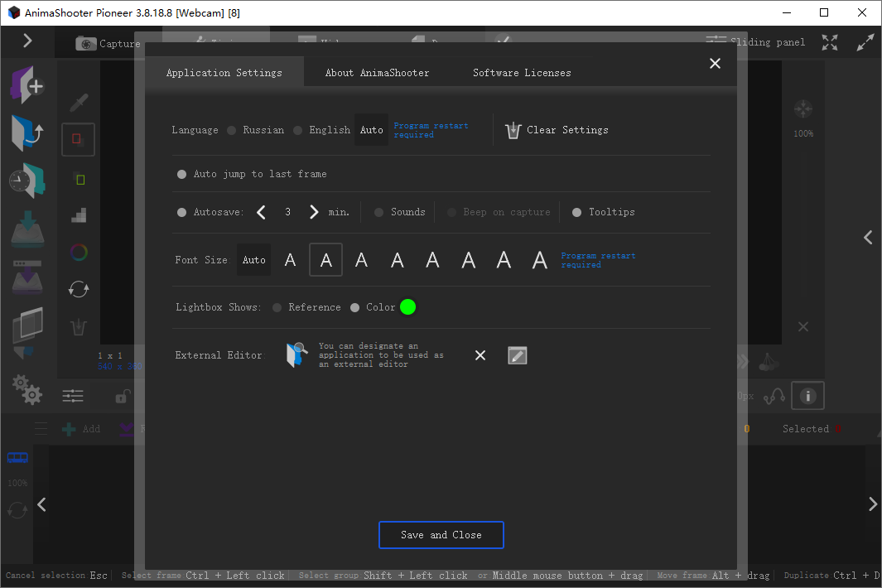
Task: Click the new project icon with plus
Action: [27, 85]
